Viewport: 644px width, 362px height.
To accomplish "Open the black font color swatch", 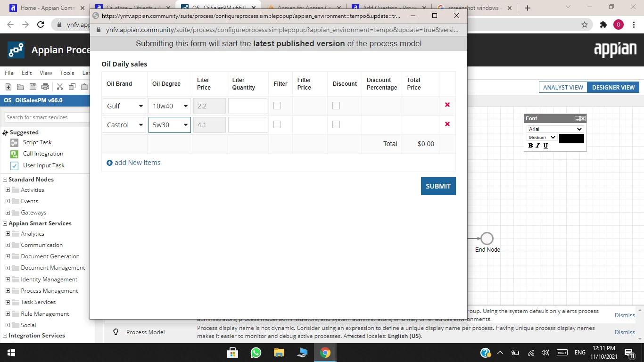I will 571,138.
